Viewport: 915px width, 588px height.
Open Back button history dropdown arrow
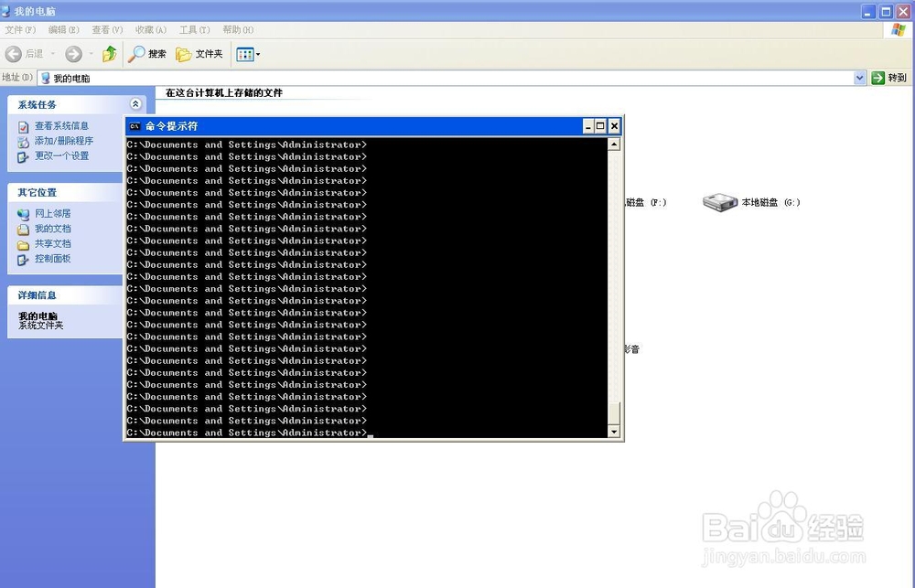coord(52,54)
